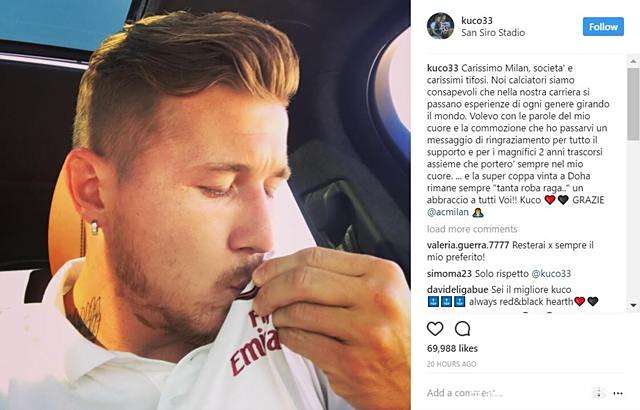Open the simoma23 commenter profile

449,274
